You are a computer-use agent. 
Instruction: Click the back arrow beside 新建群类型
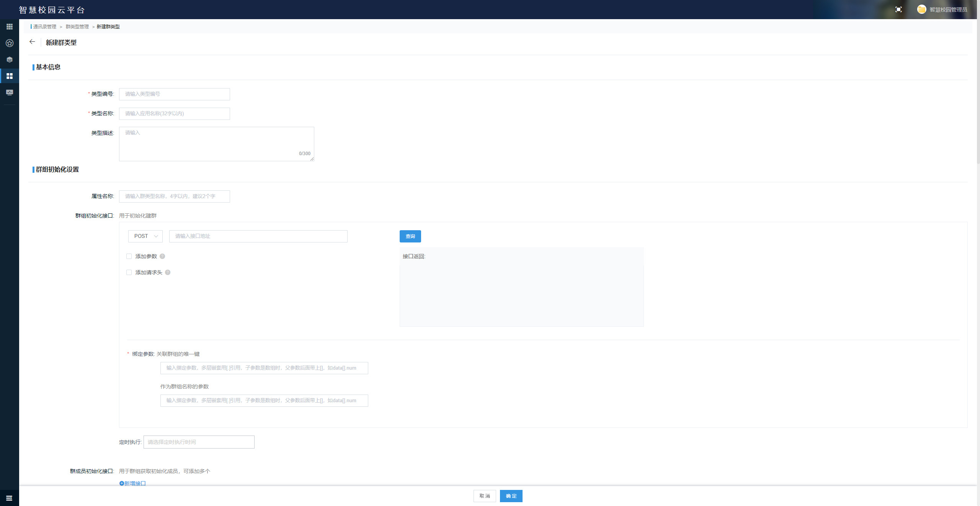click(x=32, y=42)
